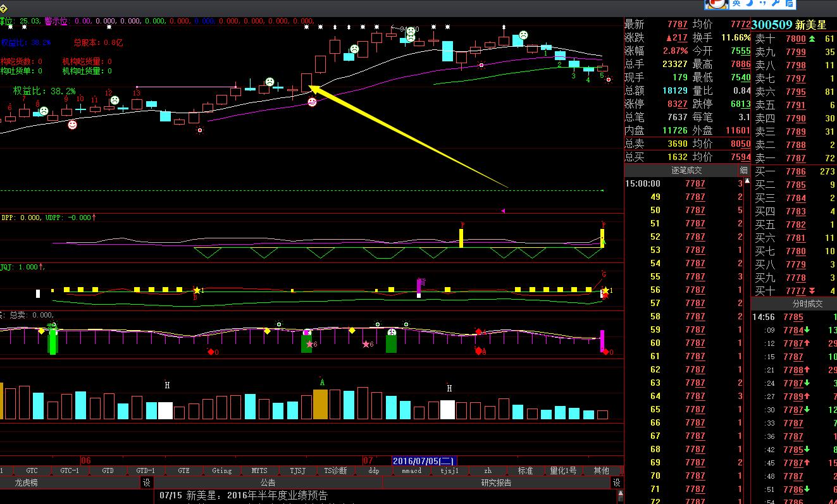Open the 研究报告 research reports tab
This screenshot has height=504, width=837.
click(x=496, y=482)
